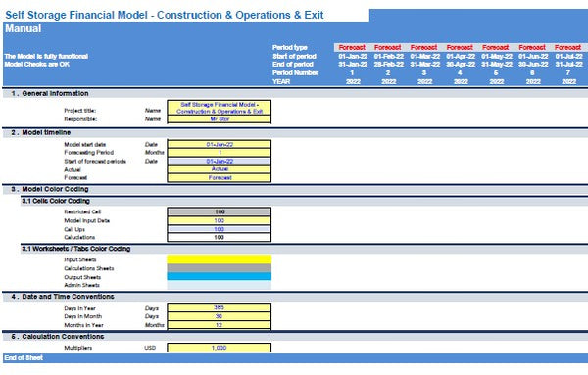Click the 31-Mar-22 end of period cell
The image size is (588, 375).
click(425, 65)
